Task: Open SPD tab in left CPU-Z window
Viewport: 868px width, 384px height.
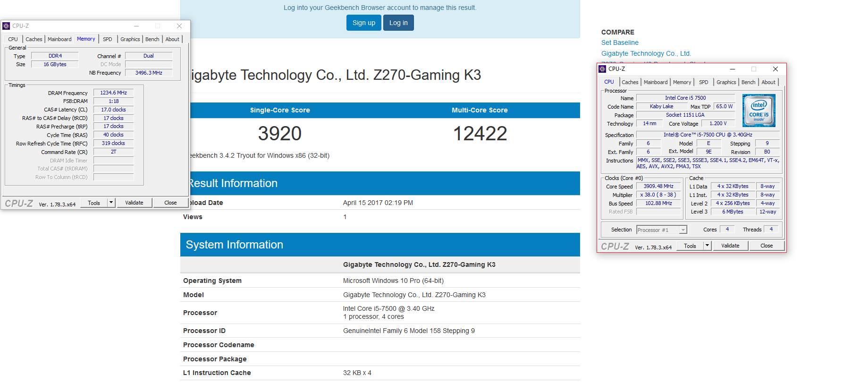Action: pyautogui.click(x=108, y=39)
